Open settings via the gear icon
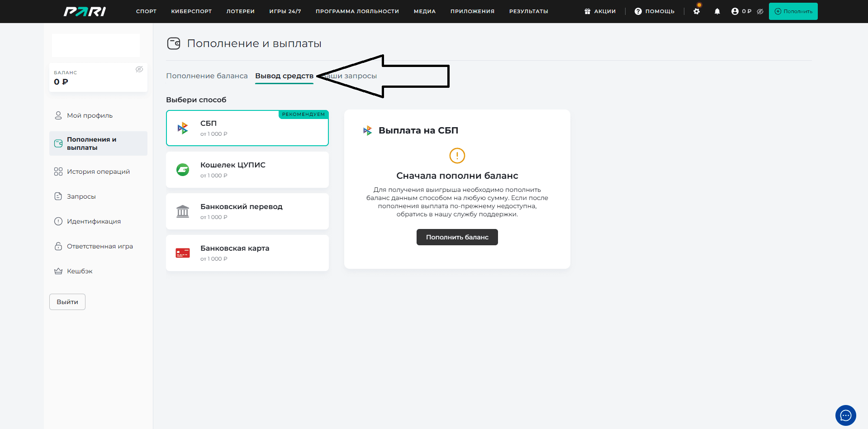This screenshot has height=429, width=868. (697, 11)
